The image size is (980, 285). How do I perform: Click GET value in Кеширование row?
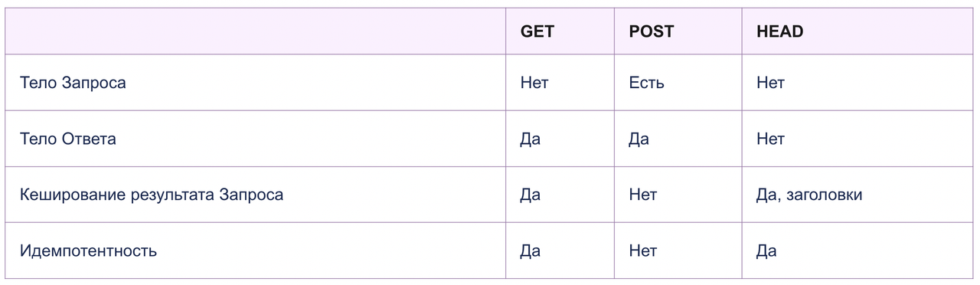tap(530, 195)
